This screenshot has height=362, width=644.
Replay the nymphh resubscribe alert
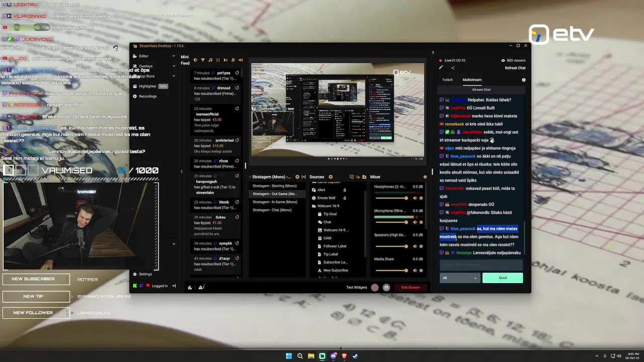(237, 243)
